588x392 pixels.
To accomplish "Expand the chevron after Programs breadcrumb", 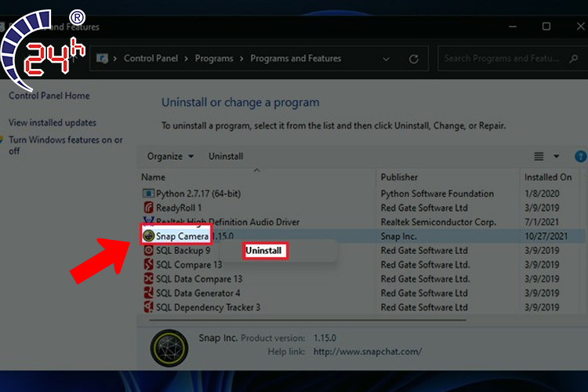I will click(241, 59).
